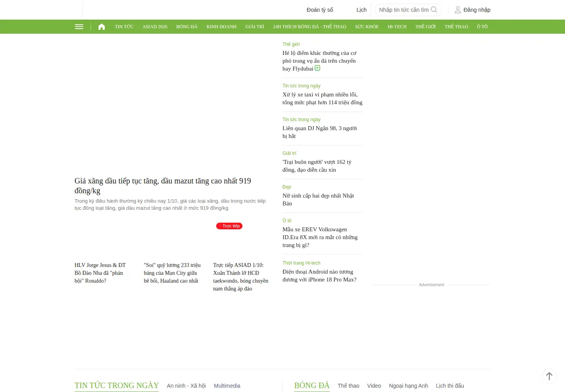The image size is (565, 392).
Task: Select the Multimedia tab
Action: click(227, 386)
